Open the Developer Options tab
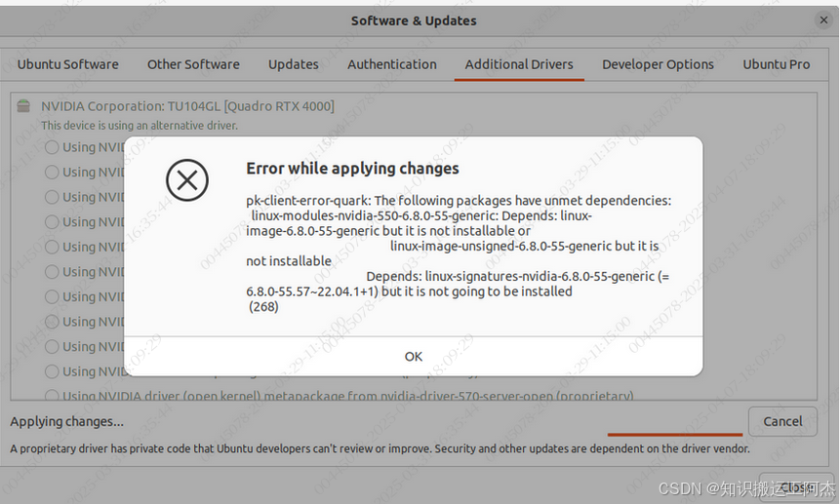840x504 pixels. pyautogui.click(x=658, y=64)
